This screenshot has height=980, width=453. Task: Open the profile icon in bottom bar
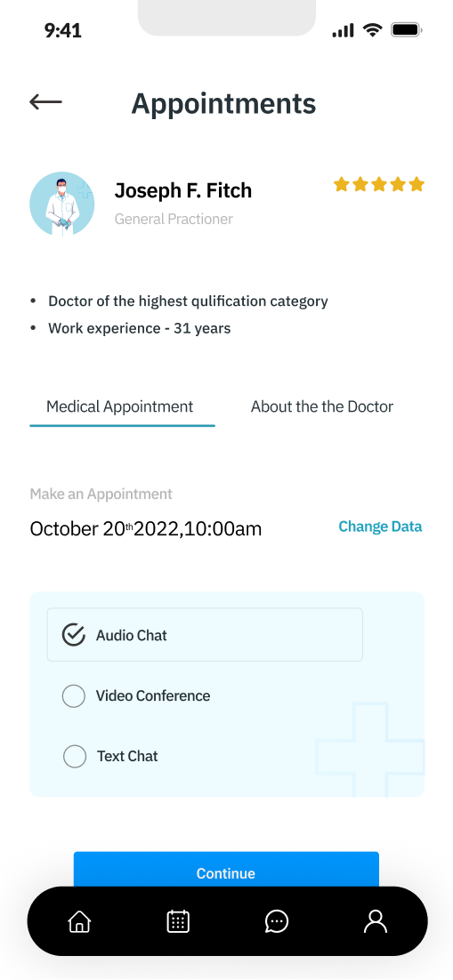(376, 921)
